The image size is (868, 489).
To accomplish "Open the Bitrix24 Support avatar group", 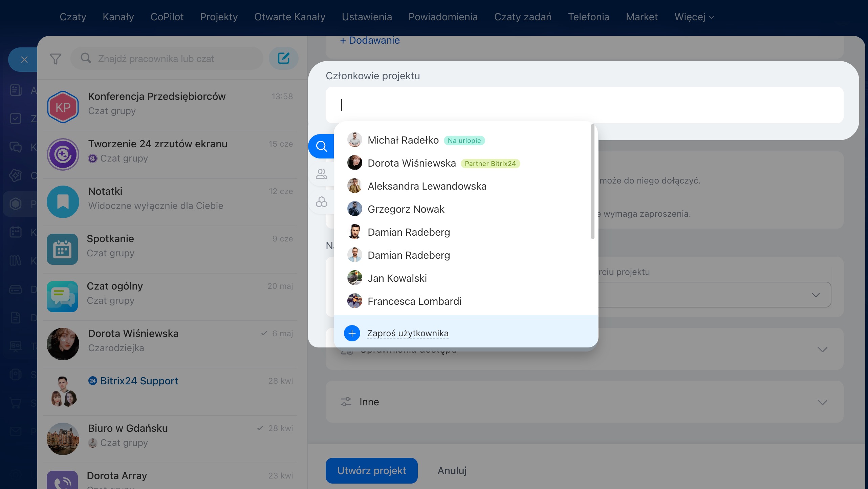I will point(63,391).
